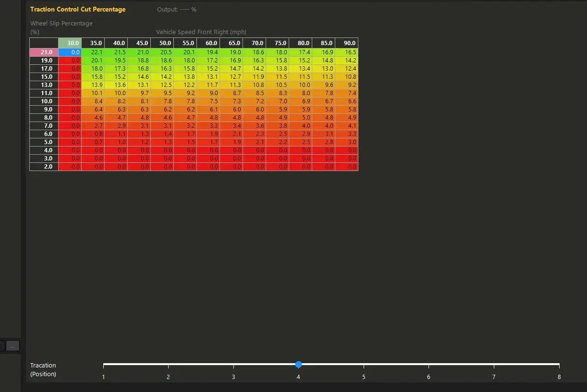This screenshot has width=587, height=392.
Task: Select cell at 5.0 slip, 90.0 mph
Action: pos(347,142)
